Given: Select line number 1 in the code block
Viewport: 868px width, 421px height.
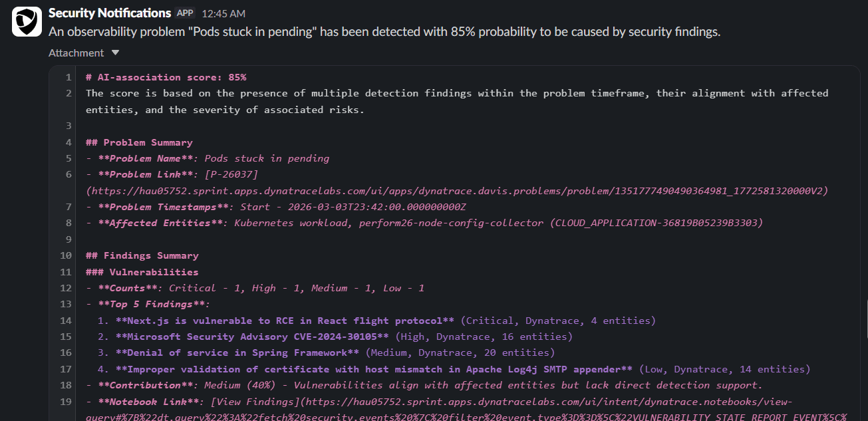Looking at the screenshot, I should (68, 76).
